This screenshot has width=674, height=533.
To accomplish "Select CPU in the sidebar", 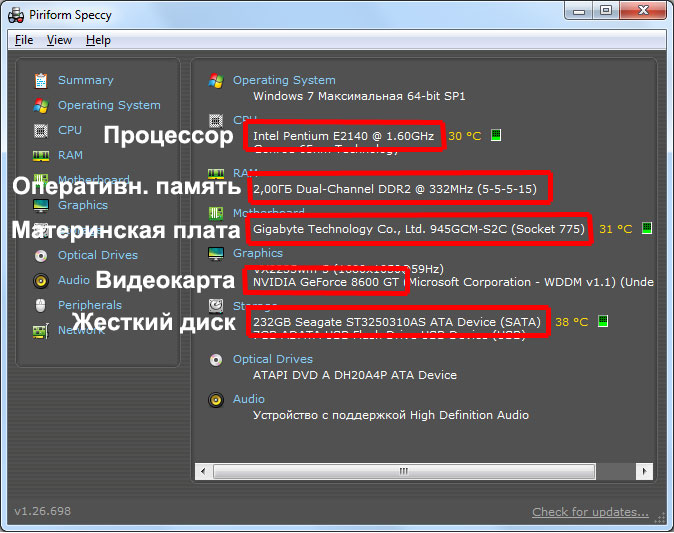I will [70, 130].
